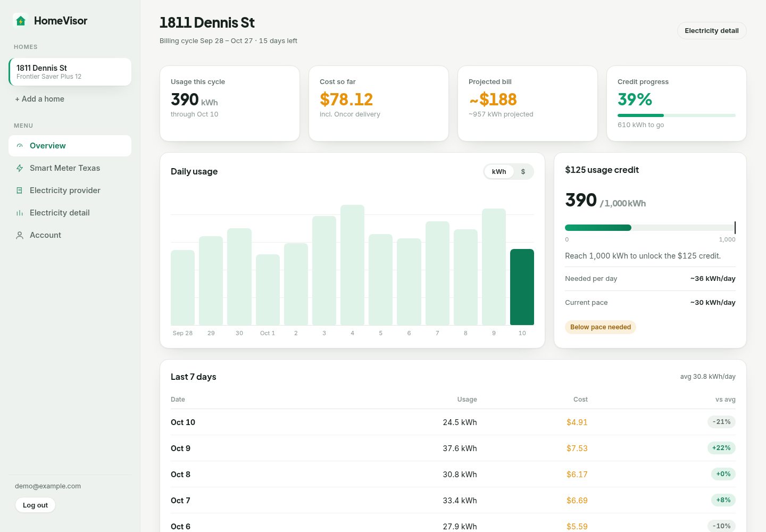Click the Usage this cycle 390 kWh card

pyautogui.click(x=230, y=104)
